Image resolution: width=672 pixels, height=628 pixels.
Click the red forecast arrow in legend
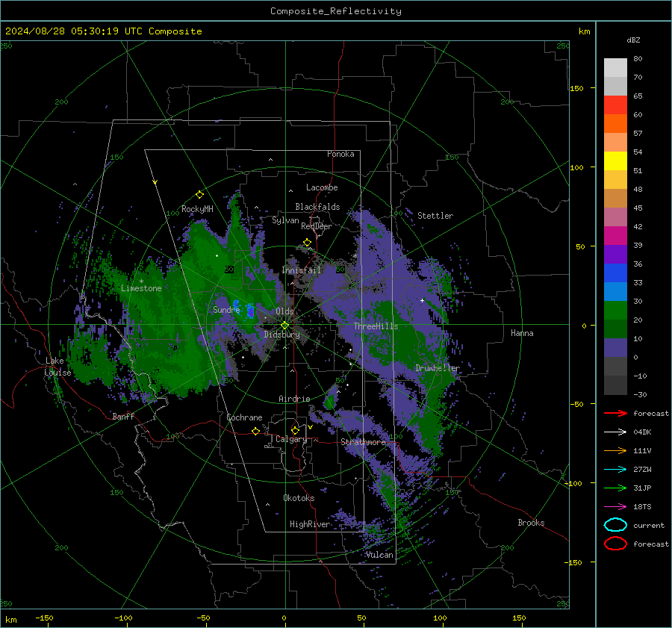click(x=615, y=413)
